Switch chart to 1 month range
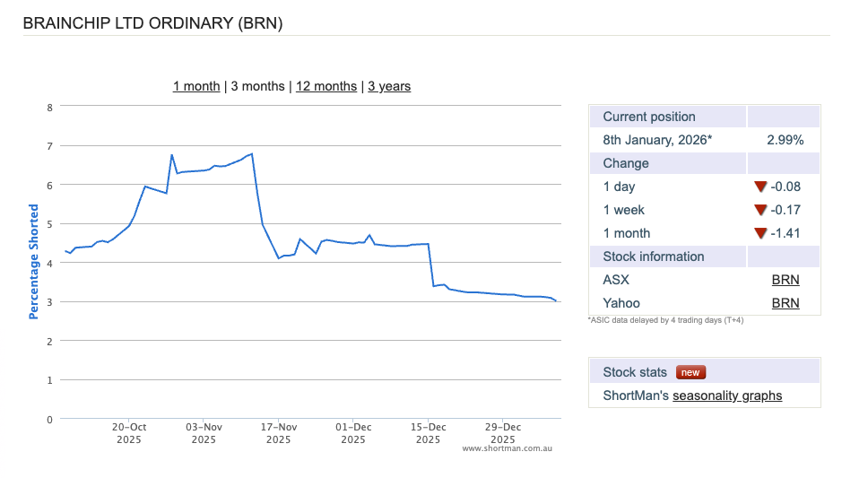This screenshot has width=868, height=478. click(x=196, y=86)
